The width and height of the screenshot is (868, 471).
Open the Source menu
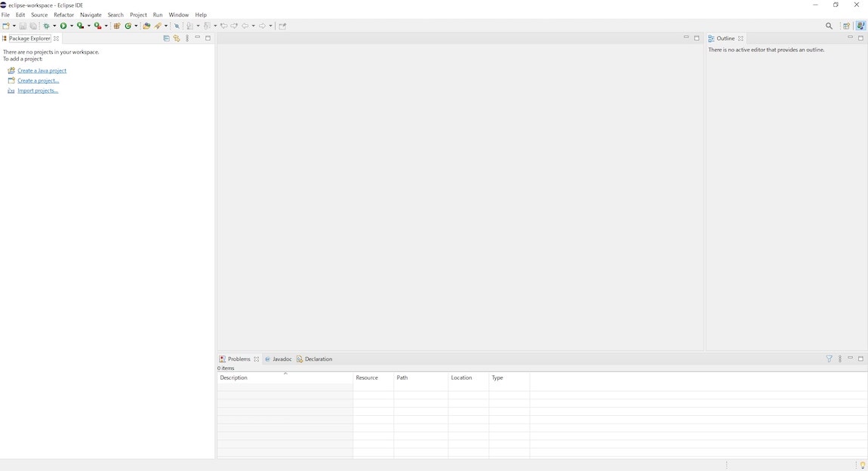39,15
